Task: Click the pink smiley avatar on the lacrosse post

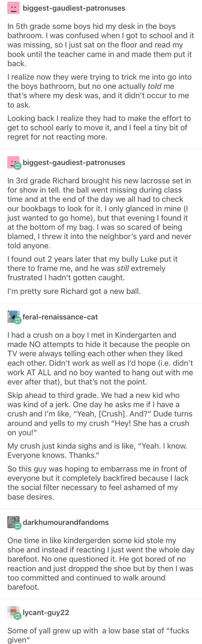Action: click(x=11, y=161)
